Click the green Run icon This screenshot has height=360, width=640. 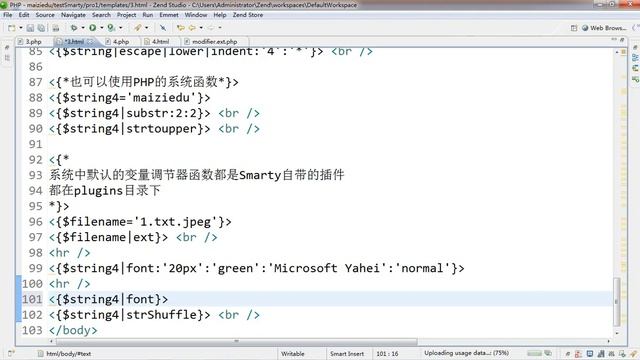tap(93, 28)
